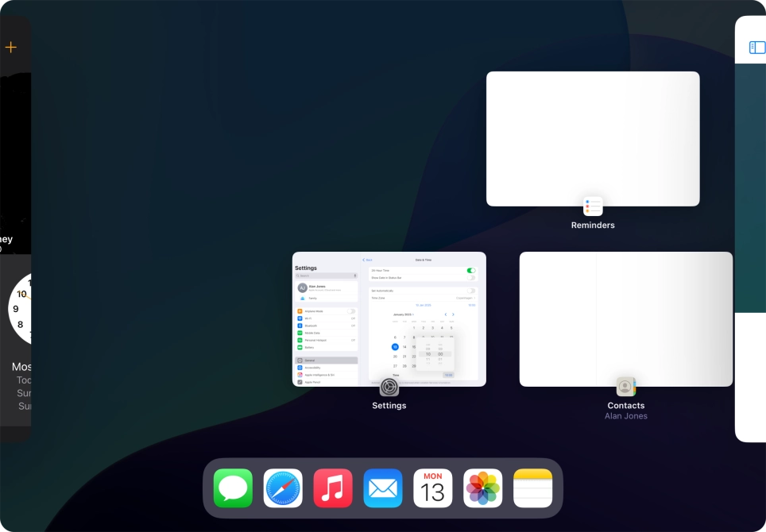Open the Music app in dock

point(333,488)
